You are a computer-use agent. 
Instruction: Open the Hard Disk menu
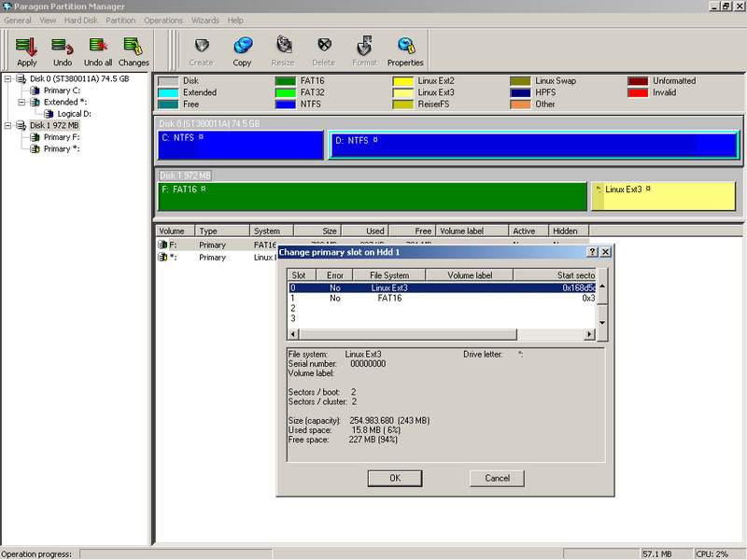(81, 21)
